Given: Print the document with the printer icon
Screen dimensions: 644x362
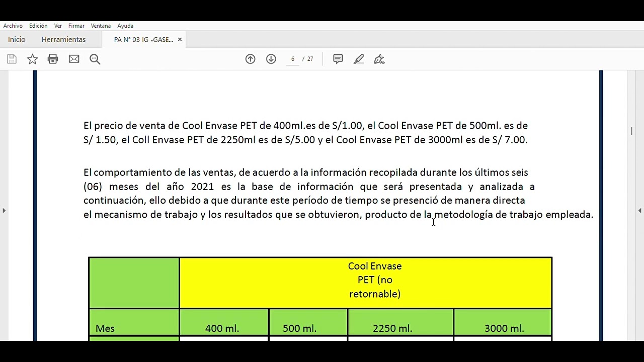Looking at the screenshot, I should click(53, 59).
